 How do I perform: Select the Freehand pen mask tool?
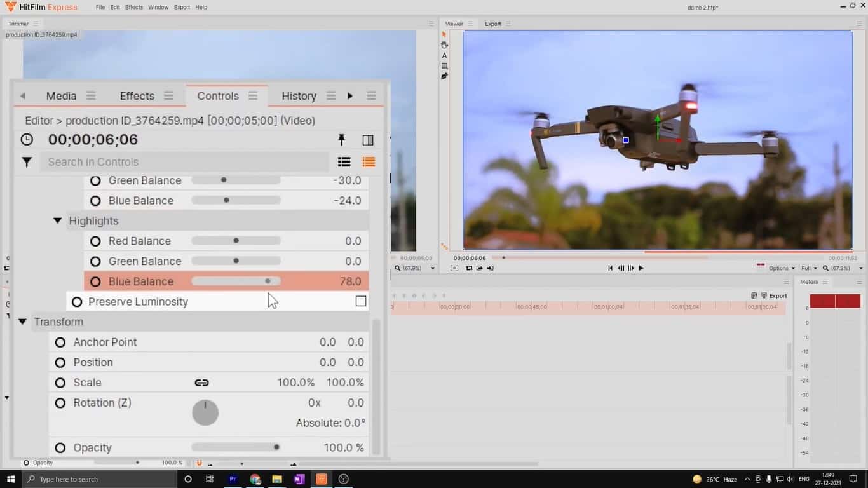(x=444, y=76)
